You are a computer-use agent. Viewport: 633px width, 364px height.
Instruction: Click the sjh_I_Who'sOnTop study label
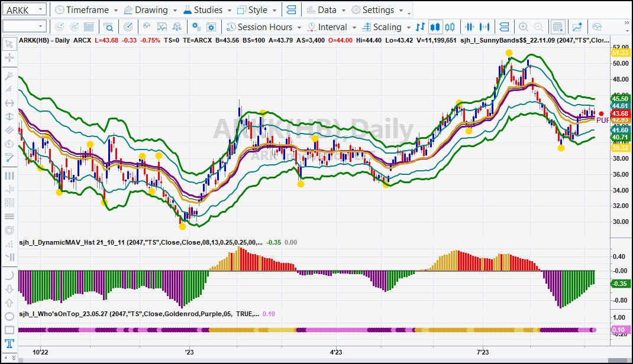[139, 314]
